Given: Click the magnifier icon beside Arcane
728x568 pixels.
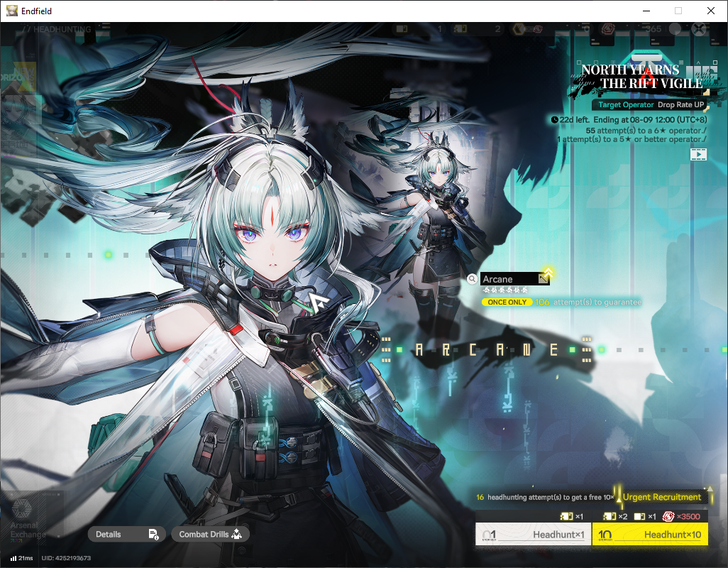Looking at the screenshot, I should 472,278.
